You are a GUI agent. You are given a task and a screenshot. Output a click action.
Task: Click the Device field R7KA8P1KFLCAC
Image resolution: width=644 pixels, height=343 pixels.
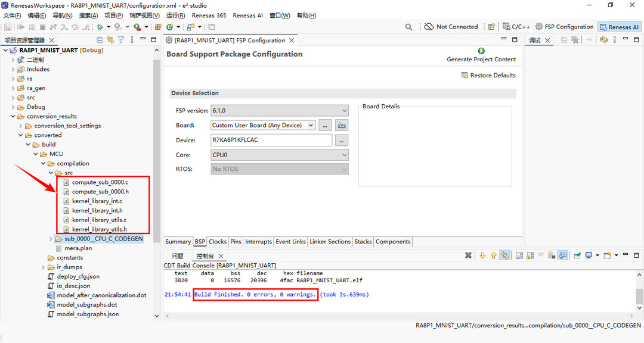tap(271, 140)
